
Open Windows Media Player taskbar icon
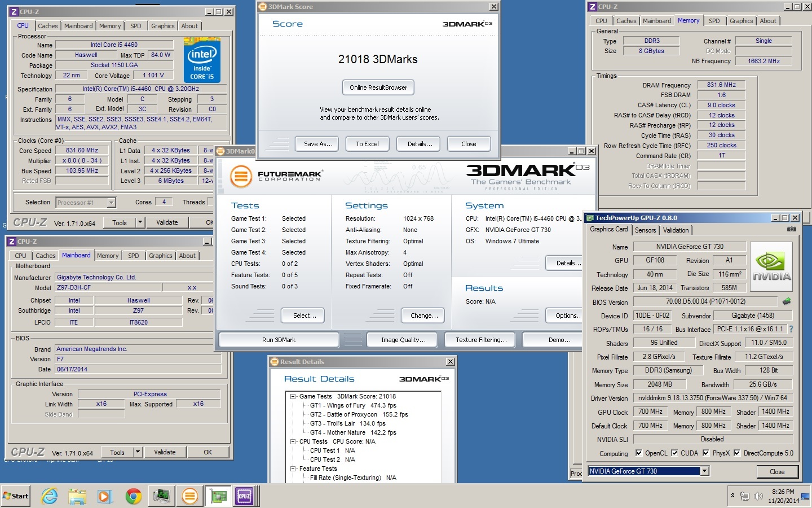point(105,496)
